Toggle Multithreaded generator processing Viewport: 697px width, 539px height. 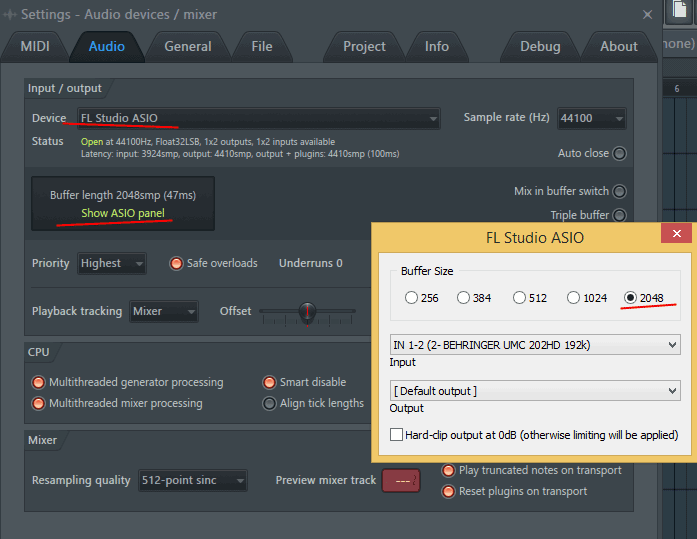[39, 382]
